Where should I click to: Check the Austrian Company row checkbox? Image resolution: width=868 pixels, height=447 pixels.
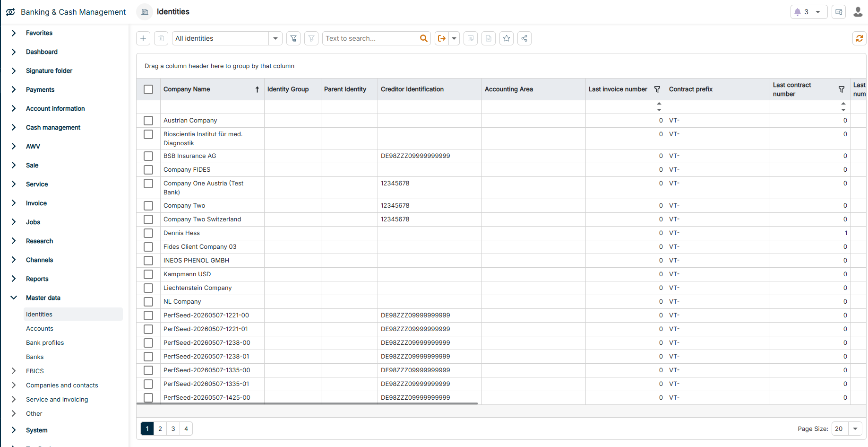(148, 121)
